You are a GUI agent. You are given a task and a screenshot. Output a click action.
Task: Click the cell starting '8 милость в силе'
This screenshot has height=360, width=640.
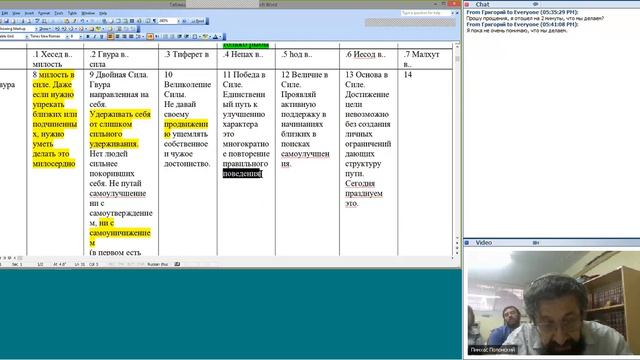point(55,162)
